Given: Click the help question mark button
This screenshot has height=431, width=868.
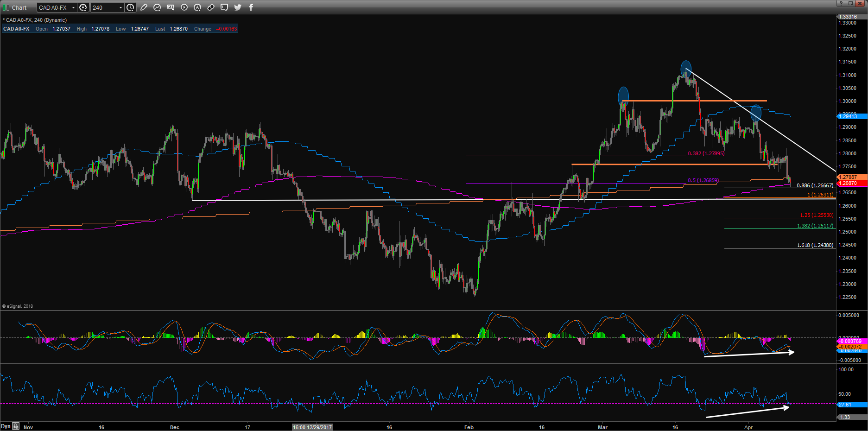Looking at the screenshot, I should click(x=841, y=4).
